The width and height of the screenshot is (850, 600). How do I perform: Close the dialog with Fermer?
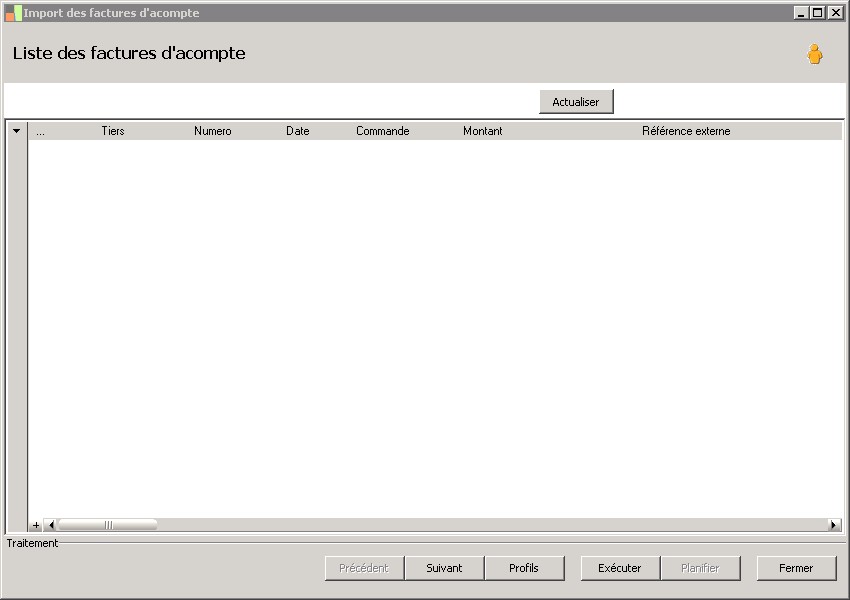(796, 568)
